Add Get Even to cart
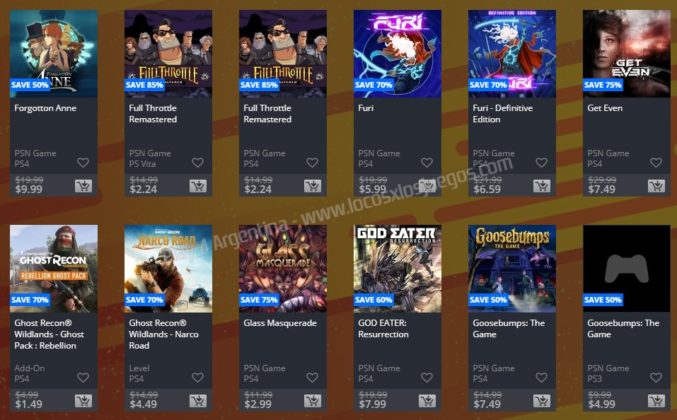Screen dimensions: 677x420 pos(656,186)
